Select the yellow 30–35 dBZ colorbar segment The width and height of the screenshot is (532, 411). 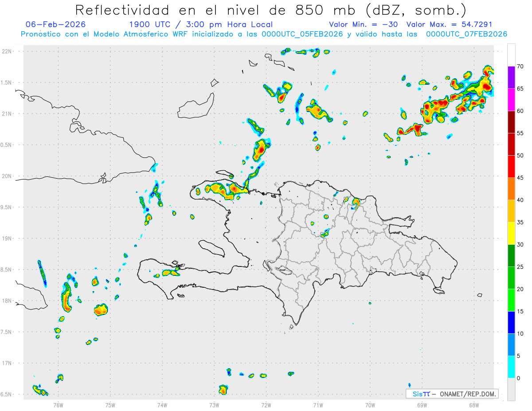(511, 233)
